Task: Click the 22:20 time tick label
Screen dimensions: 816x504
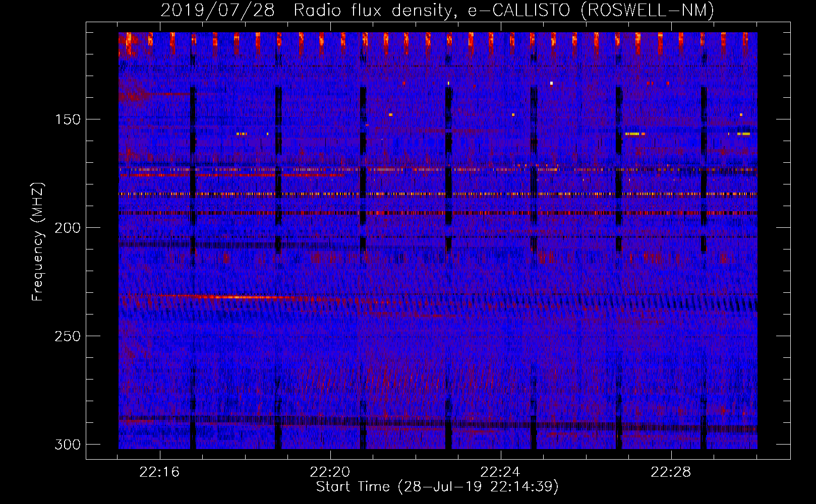Action: click(x=330, y=472)
